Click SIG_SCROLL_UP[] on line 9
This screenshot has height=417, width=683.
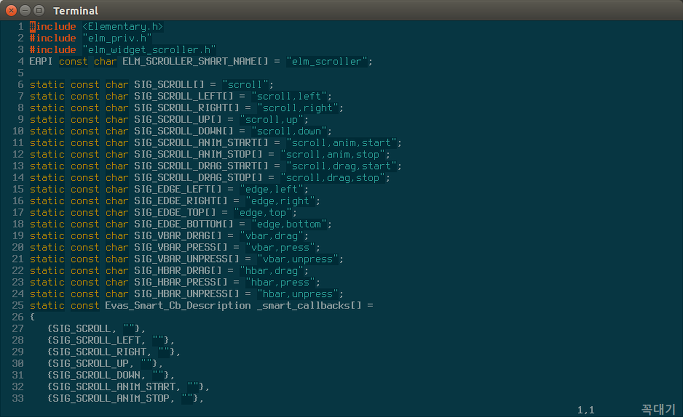click(x=178, y=120)
